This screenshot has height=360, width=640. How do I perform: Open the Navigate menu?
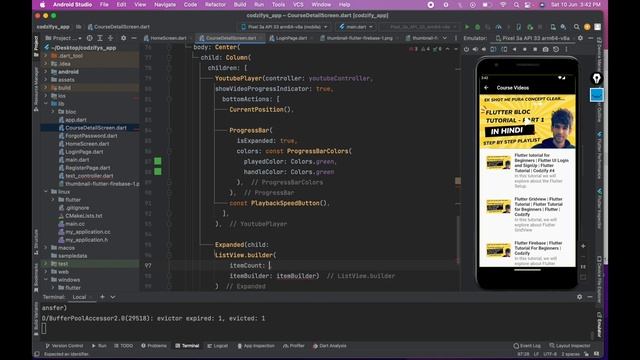[165, 4]
